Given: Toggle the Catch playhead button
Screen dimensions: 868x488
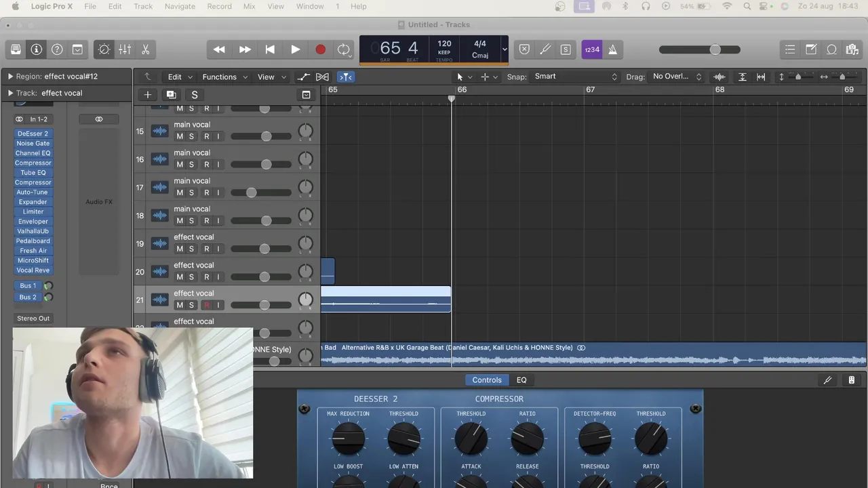Looking at the screenshot, I should click(345, 77).
